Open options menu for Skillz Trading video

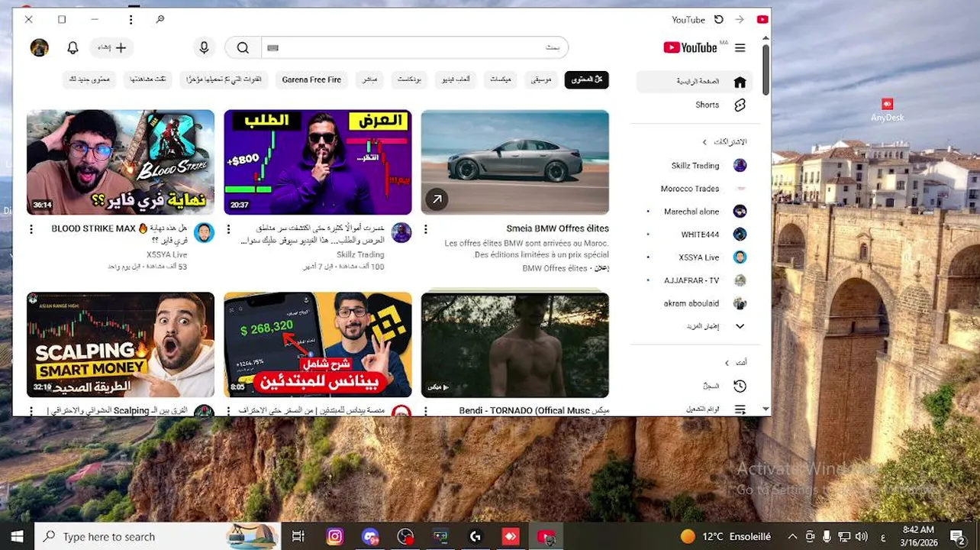pyautogui.click(x=228, y=229)
